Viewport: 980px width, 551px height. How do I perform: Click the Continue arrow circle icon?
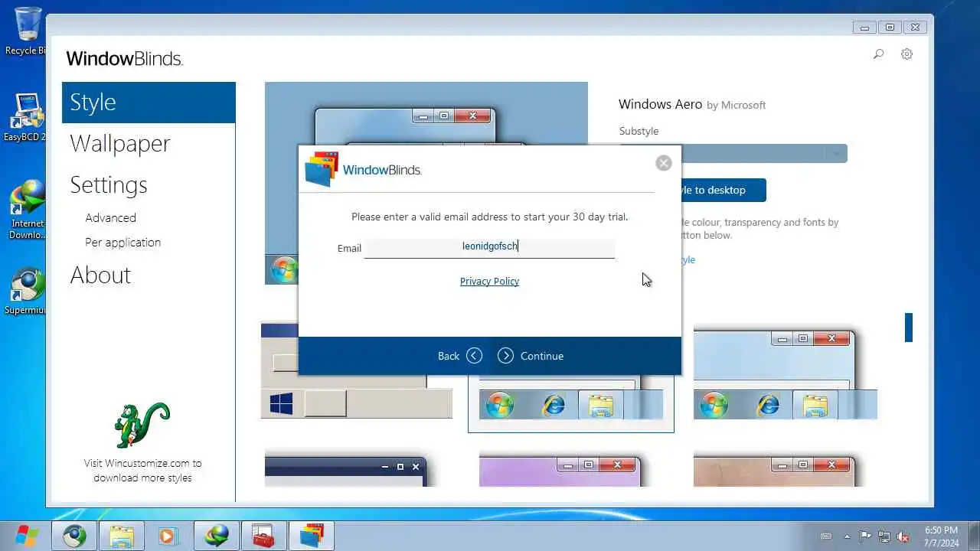point(505,356)
